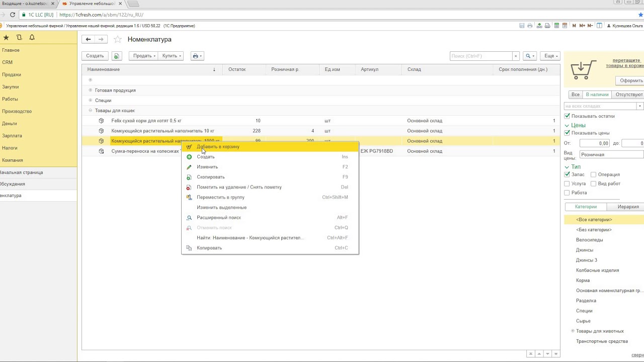Uncheck the Запас type checkbox
The height and width of the screenshot is (362, 644).
(568, 174)
